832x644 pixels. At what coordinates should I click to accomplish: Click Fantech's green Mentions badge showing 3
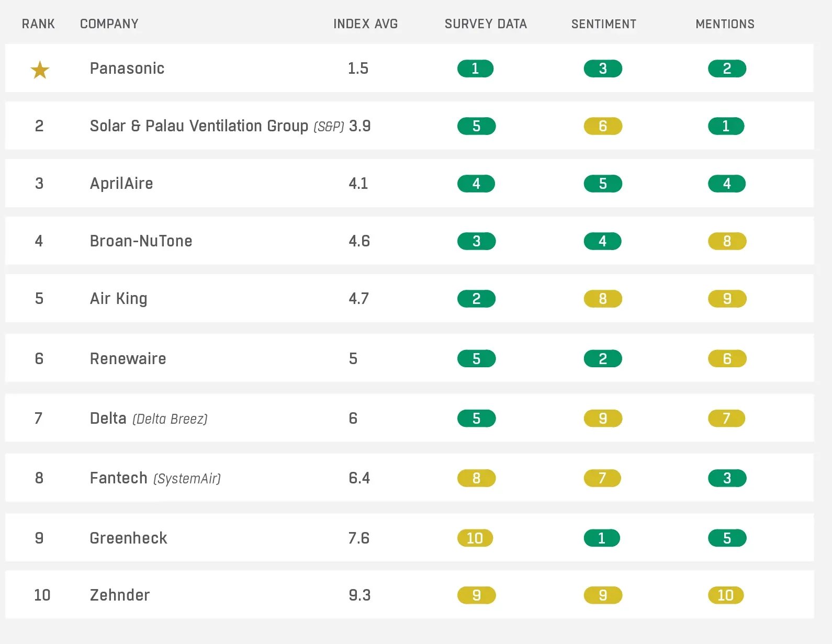tap(727, 478)
